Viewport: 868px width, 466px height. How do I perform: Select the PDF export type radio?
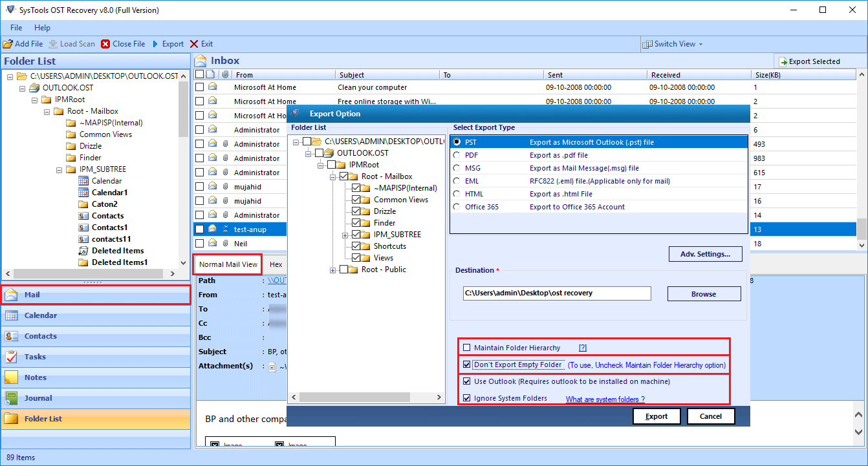[x=457, y=155]
